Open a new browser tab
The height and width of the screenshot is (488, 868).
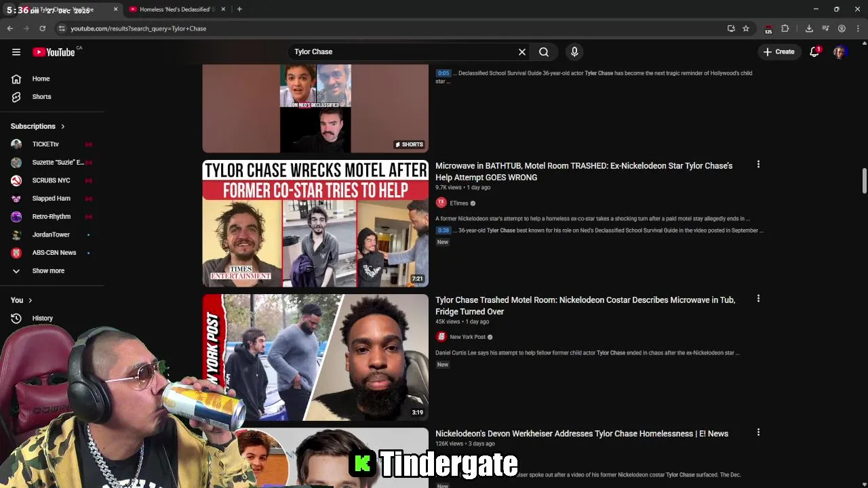click(x=239, y=9)
